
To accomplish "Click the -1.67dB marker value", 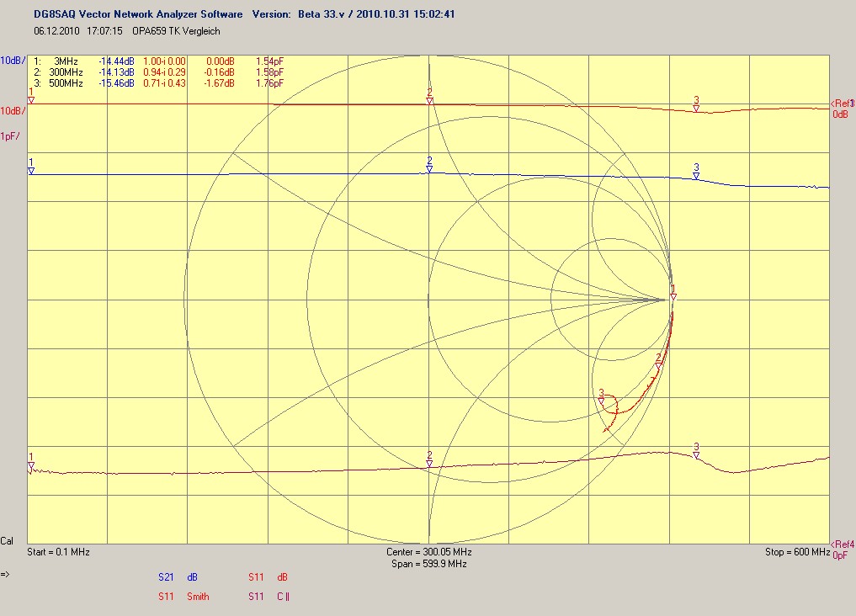I will [x=220, y=83].
